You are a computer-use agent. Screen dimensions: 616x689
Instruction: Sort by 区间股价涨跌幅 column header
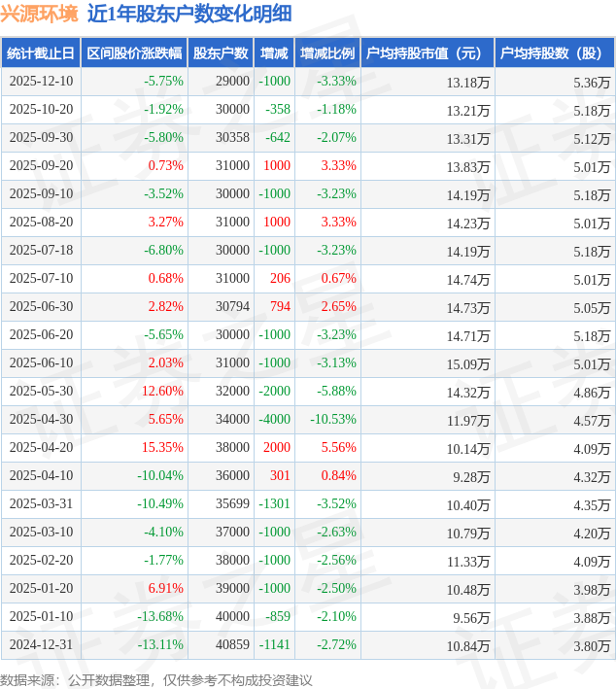[x=133, y=53]
